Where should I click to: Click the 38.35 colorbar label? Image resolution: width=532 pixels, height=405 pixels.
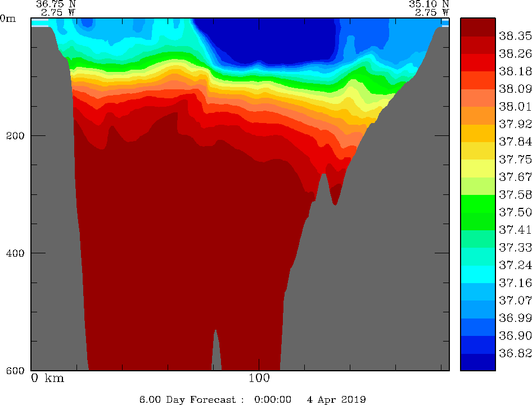pos(515,36)
